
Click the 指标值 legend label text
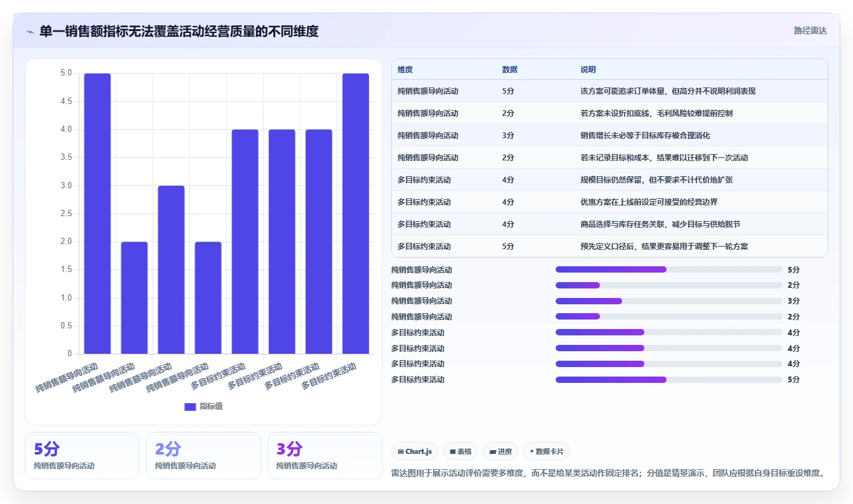[x=211, y=406]
